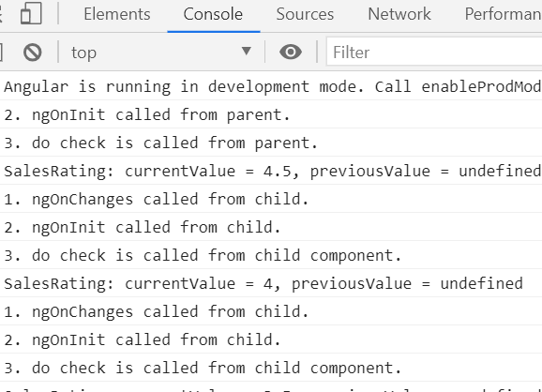Show console sidebar via the left-edge toggle
Screen dimensions: 542x392
pyautogui.click(x=1, y=53)
